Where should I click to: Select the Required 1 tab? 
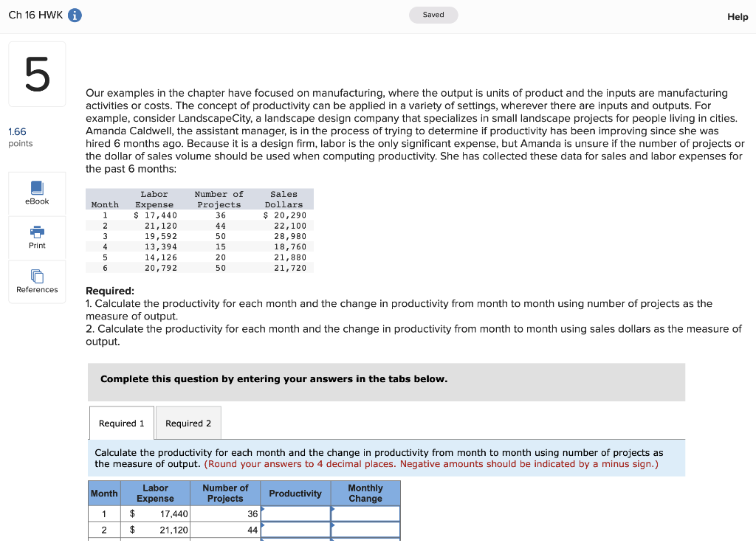[121, 423]
